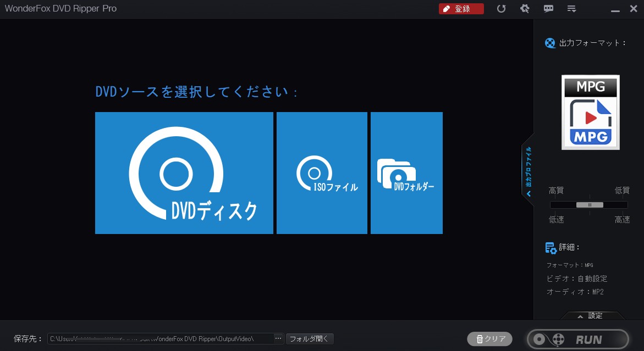The width and height of the screenshot is (644, 351).
Task: Click the MPG output format thumbnail
Action: click(x=590, y=112)
